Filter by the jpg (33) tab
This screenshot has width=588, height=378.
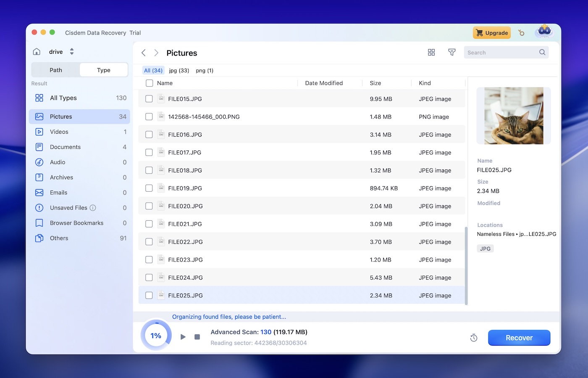click(x=179, y=71)
